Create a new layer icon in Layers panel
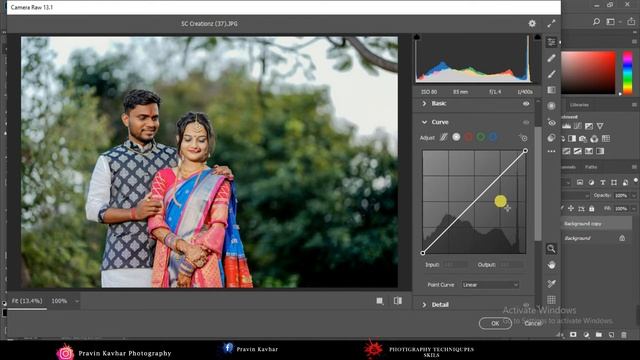This screenshot has height=360, width=640. click(611, 335)
